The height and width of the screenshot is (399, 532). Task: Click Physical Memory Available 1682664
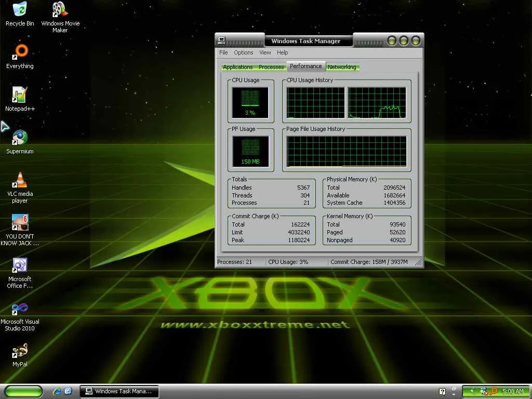pyautogui.click(x=394, y=195)
